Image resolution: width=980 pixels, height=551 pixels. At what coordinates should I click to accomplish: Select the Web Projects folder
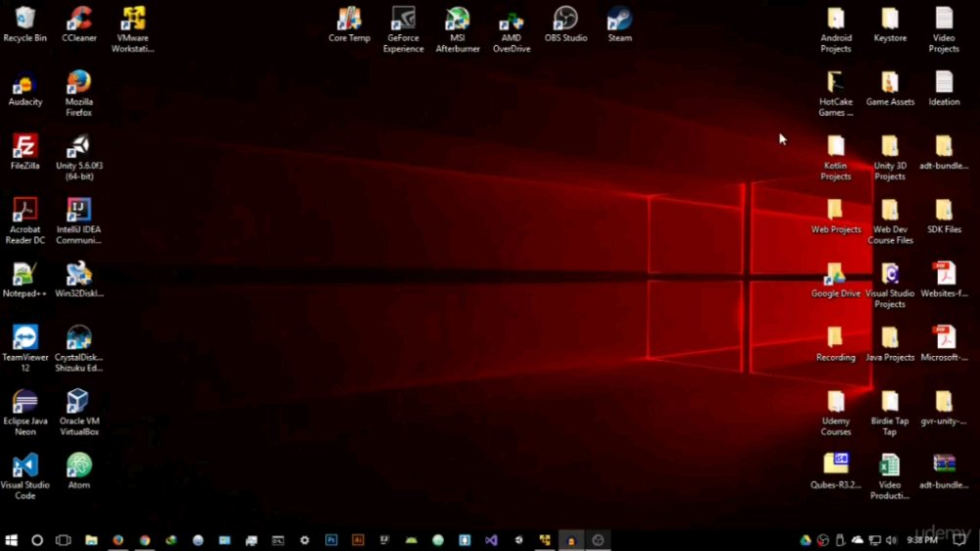pos(836,217)
